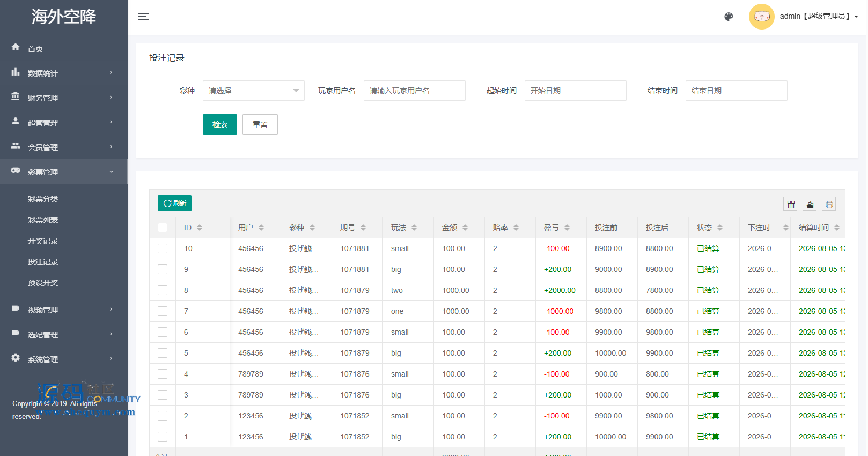This screenshot has width=868, height=456.
Task: Click the 刷新 refresh button
Action: tap(174, 203)
